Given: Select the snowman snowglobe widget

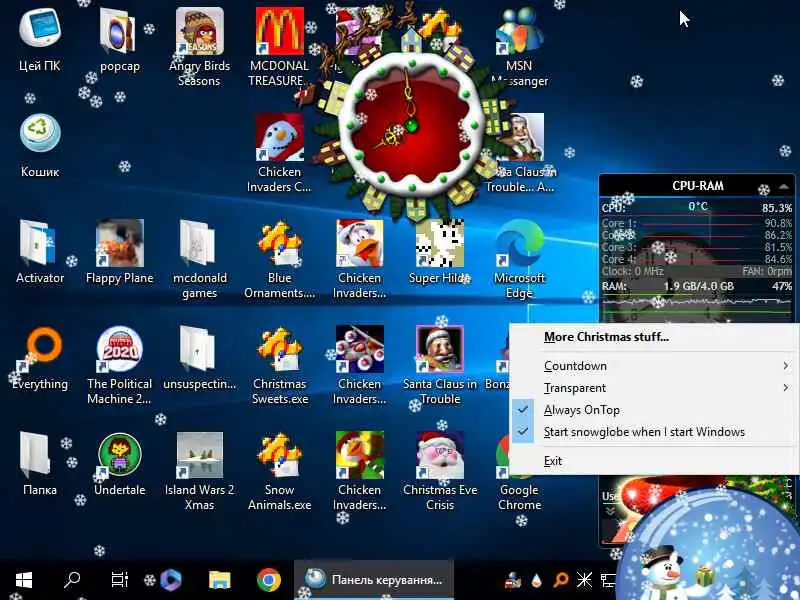Looking at the screenshot, I should [x=709, y=543].
